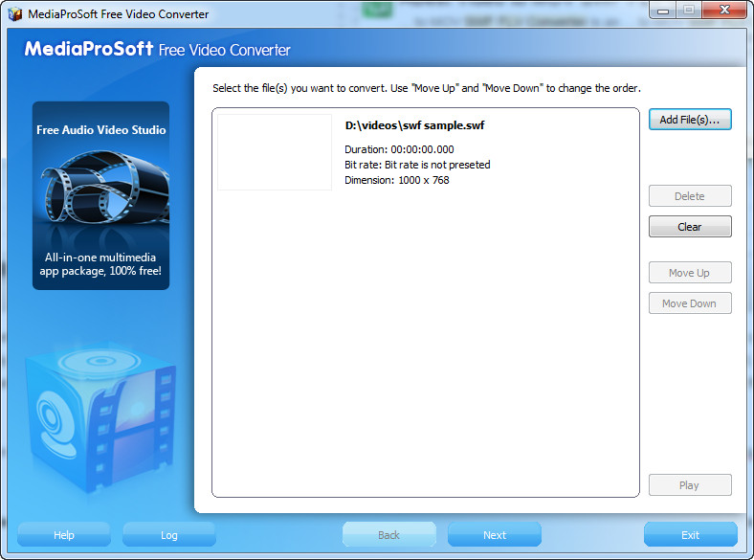This screenshot has height=560, width=754.
Task: Clear the file list
Action: [690, 227]
